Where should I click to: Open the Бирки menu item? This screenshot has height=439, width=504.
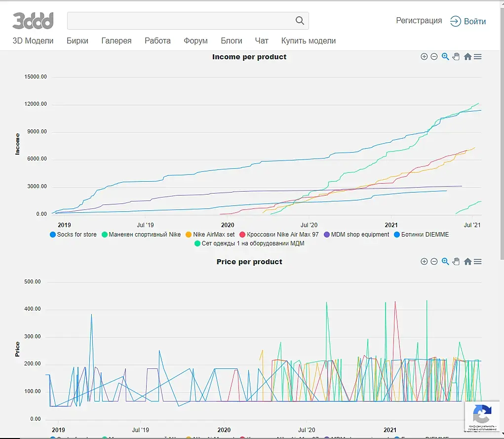78,41
